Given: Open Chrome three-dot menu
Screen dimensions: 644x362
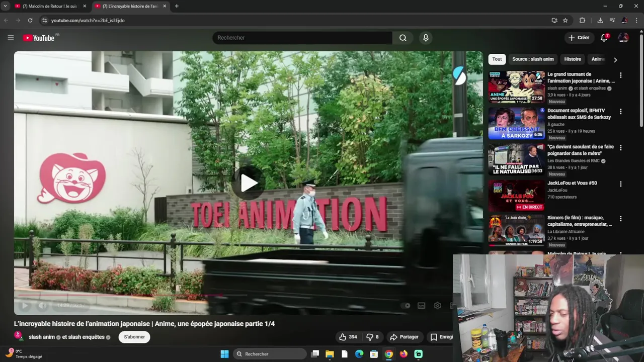Looking at the screenshot, I should coord(636,20).
